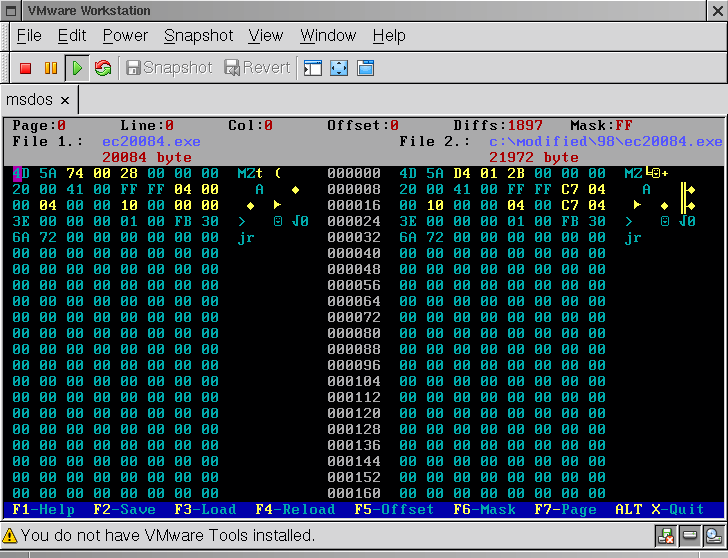The image size is (728, 558).
Task: Click the Col:0 indicator
Action: click(x=250, y=125)
